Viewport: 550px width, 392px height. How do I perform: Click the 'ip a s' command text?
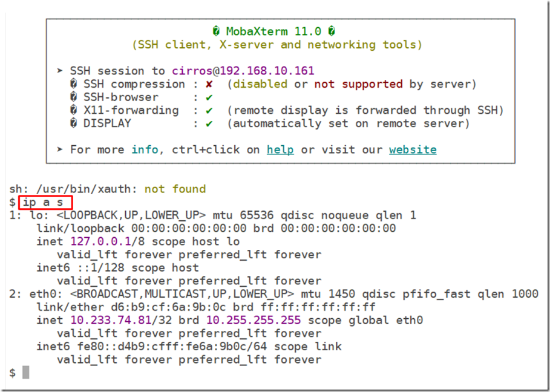(43, 203)
